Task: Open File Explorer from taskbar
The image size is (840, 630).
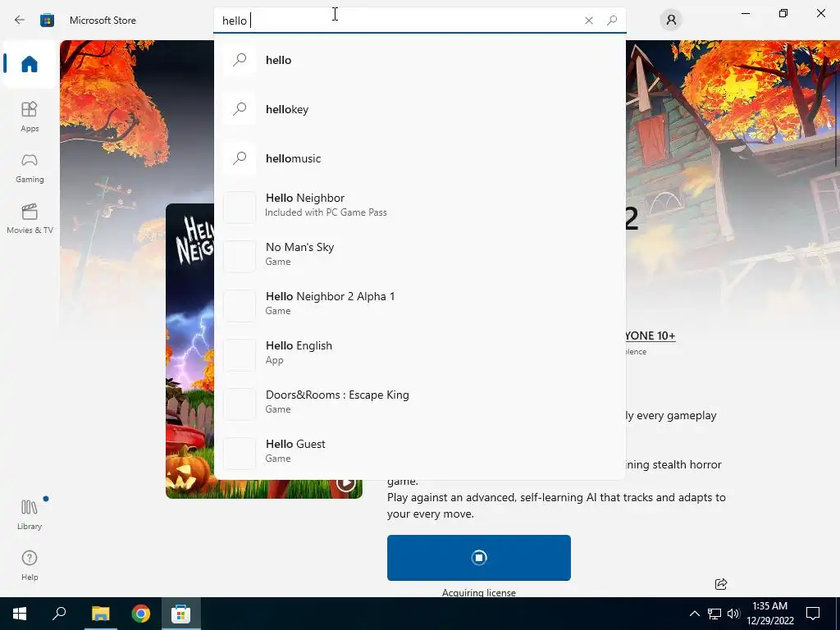Action: click(100, 614)
